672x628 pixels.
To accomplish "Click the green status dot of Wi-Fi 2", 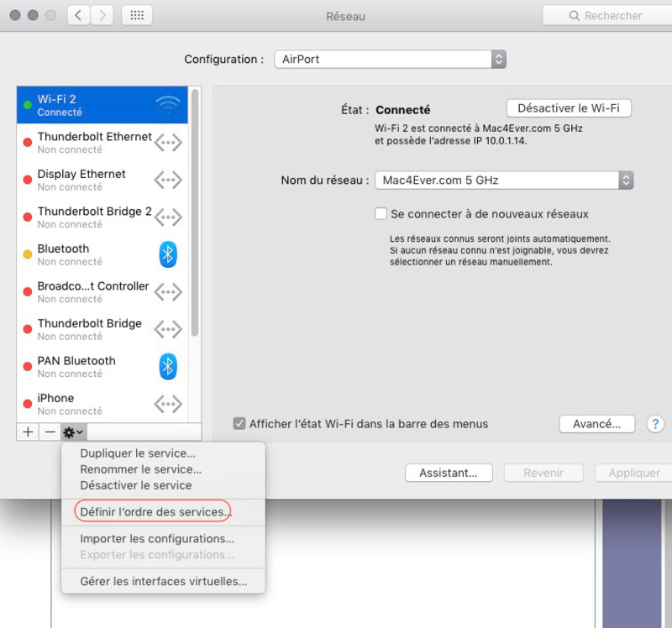I will pyautogui.click(x=28, y=105).
